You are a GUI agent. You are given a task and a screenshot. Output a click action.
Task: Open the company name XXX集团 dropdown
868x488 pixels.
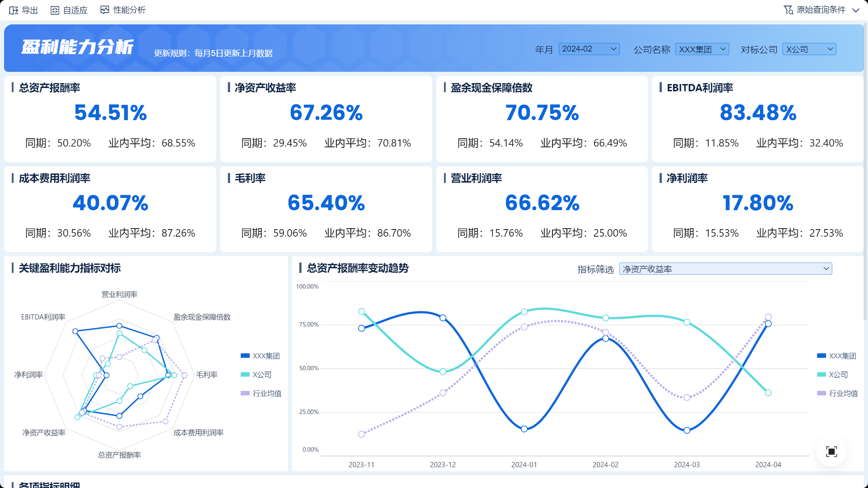(702, 49)
